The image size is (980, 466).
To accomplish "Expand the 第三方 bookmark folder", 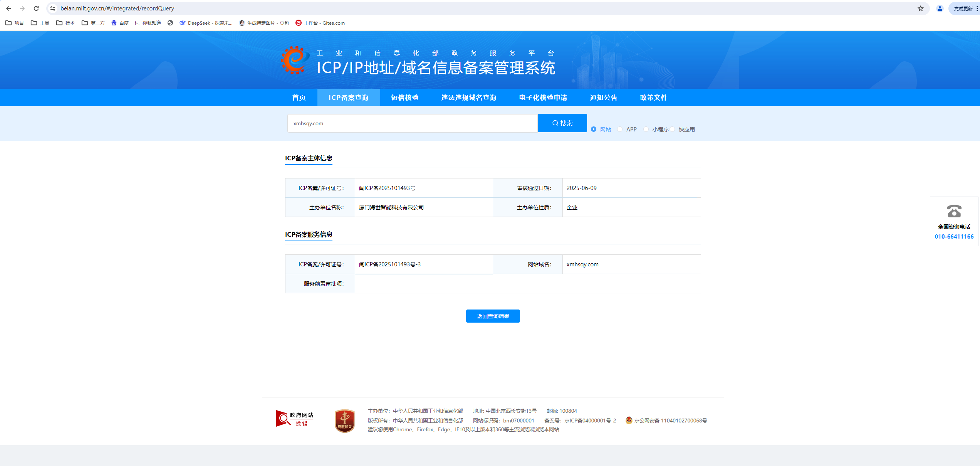I will [x=93, y=23].
